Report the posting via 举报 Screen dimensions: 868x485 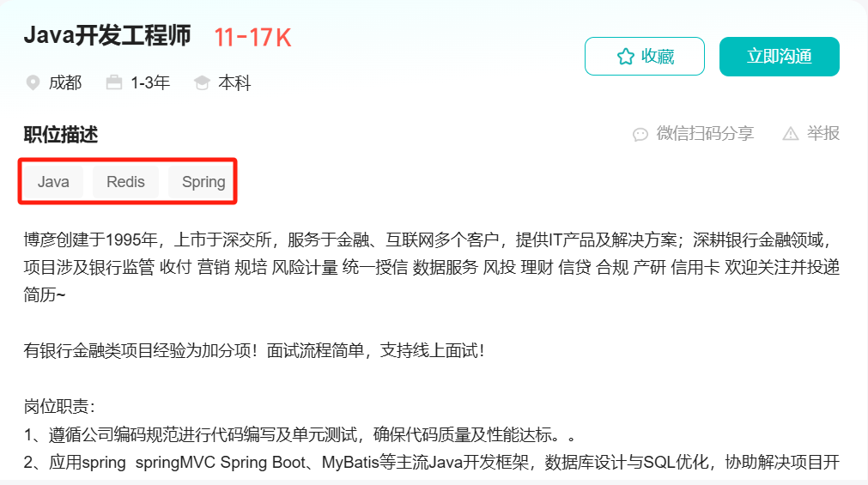[822, 133]
